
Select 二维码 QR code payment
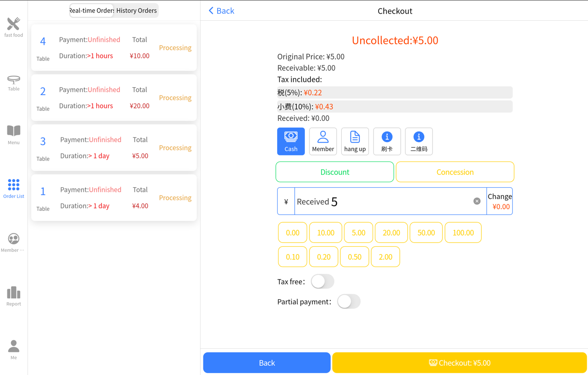(419, 141)
